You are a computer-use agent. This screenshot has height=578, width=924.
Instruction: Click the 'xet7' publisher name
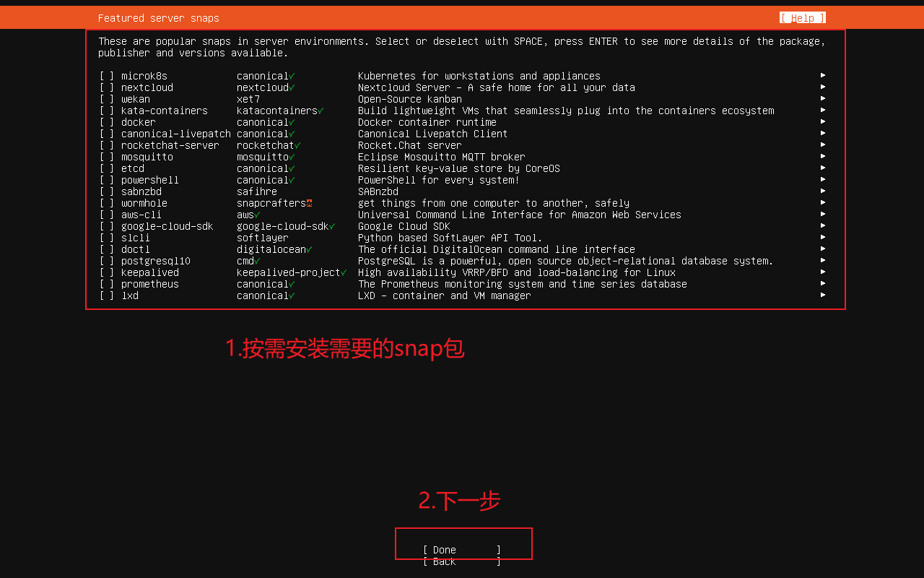(x=248, y=99)
